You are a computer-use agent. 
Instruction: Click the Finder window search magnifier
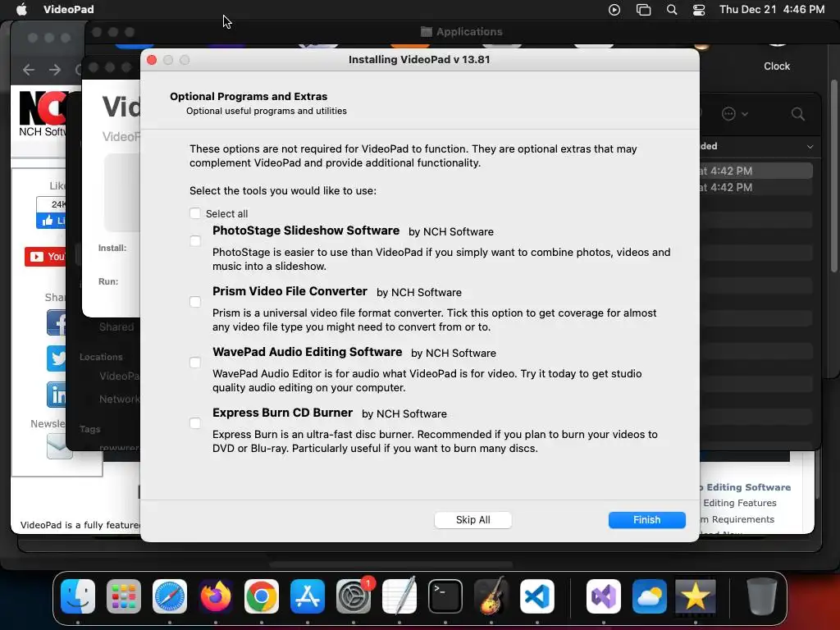797,113
